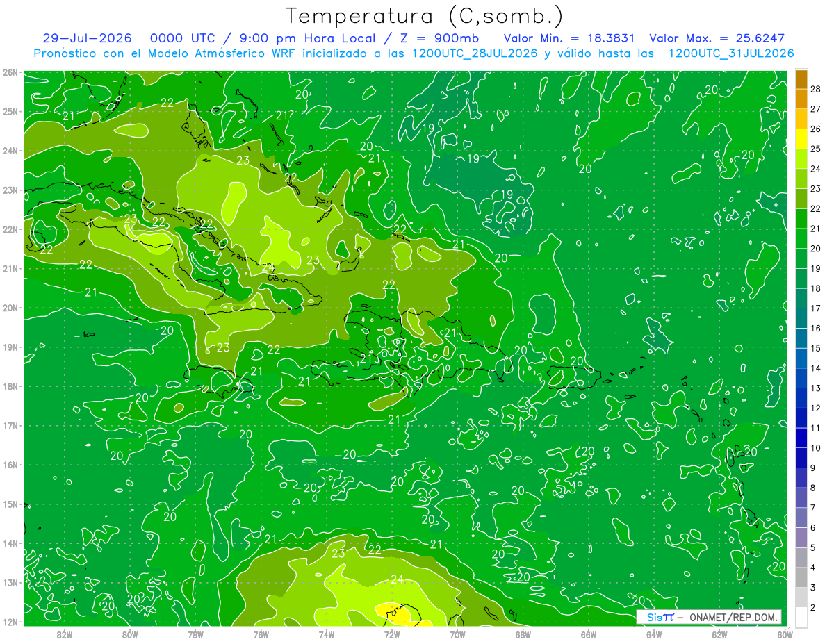The width and height of the screenshot is (834, 644).
Task: Click the "18N" latitude axis label
Action: point(10,386)
